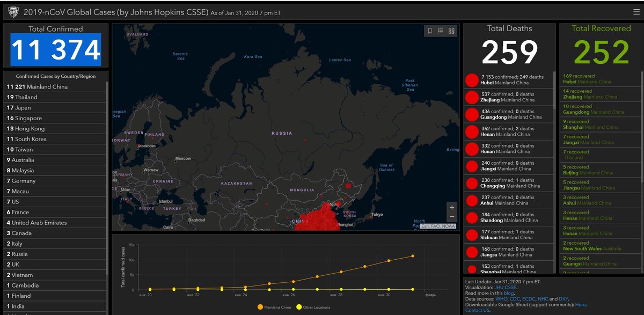Click the Contact US link
The width and height of the screenshot is (644, 315).
477,310
